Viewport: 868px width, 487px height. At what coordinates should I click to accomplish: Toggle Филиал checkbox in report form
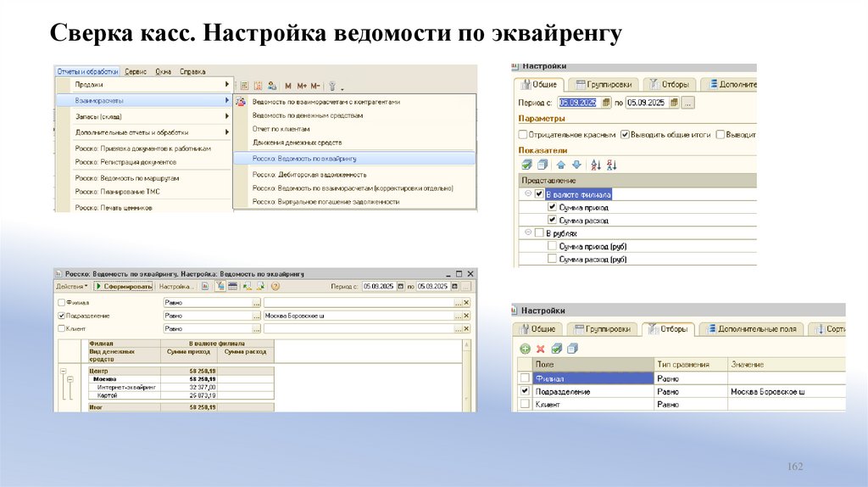tap(61, 303)
